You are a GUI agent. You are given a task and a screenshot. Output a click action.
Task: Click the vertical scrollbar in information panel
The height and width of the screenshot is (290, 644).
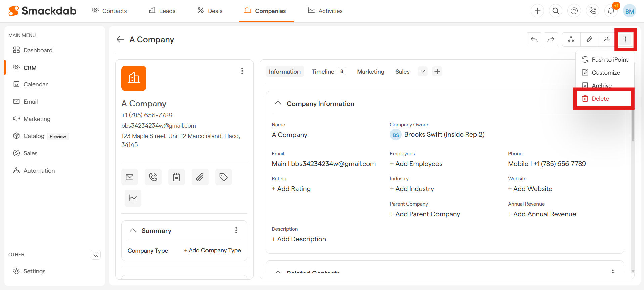[633, 127]
